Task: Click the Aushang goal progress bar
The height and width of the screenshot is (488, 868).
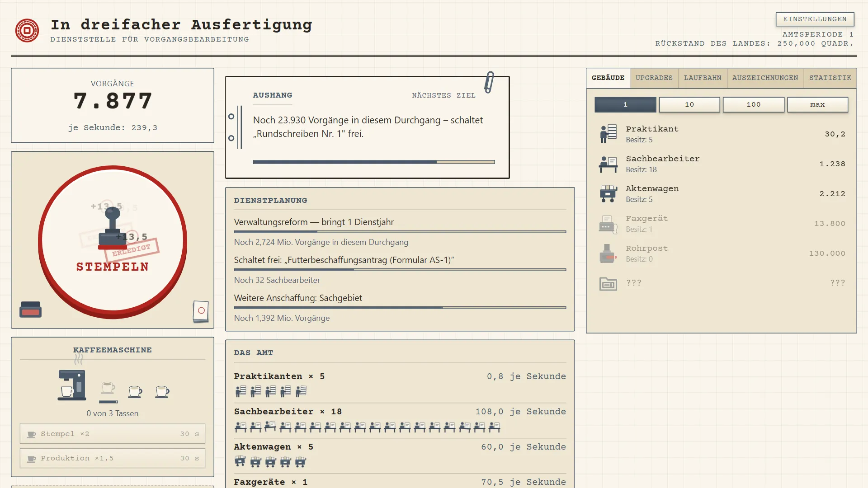Action: pos(374,162)
